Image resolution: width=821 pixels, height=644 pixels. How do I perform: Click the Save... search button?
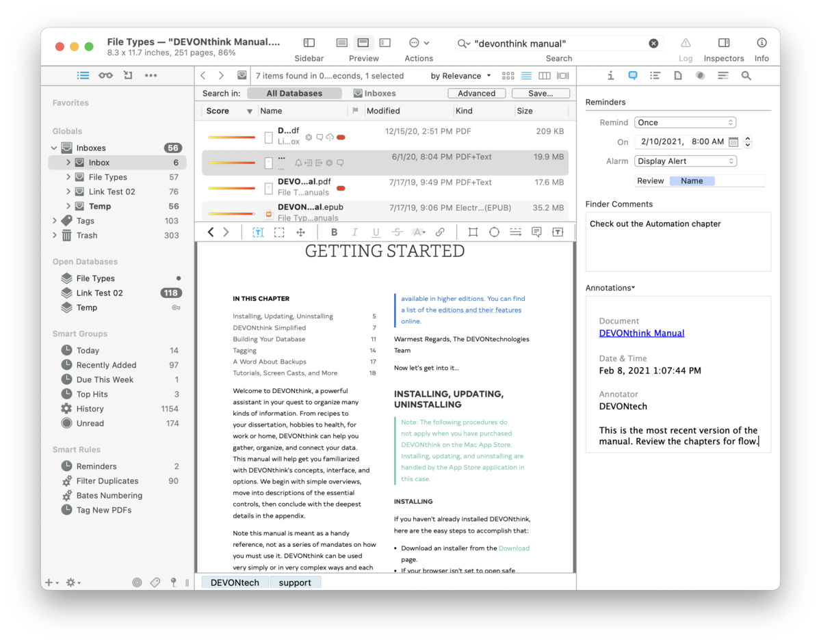pos(540,94)
